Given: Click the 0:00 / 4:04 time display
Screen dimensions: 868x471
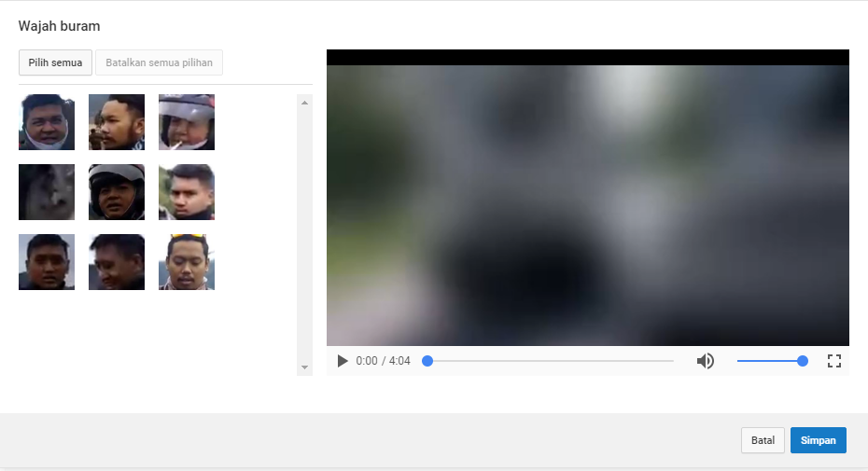Looking at the screenshot, I should 383,361.
